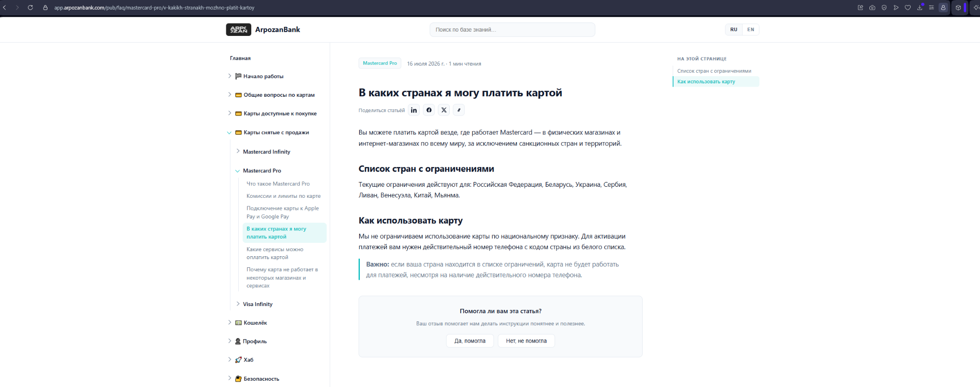This screenshot has width=980, height=387.
Task: Click the browser send arrow icon
Action: (x=896, y=8)
